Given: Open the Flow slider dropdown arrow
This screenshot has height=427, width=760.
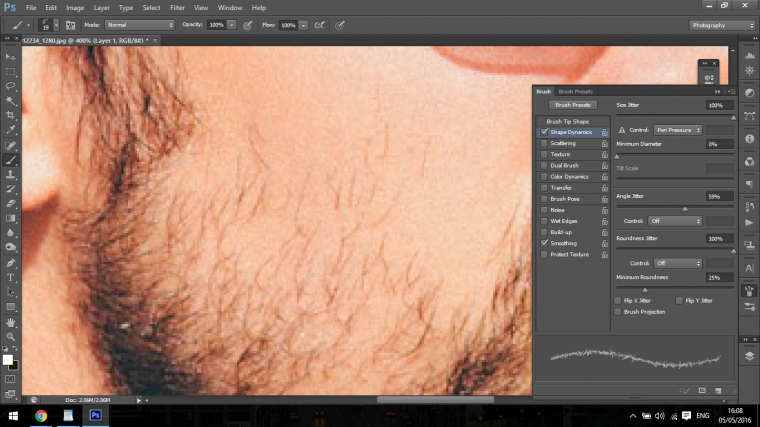Looking at the screenshot, I should pyautogui.click(x=303, y=25).
